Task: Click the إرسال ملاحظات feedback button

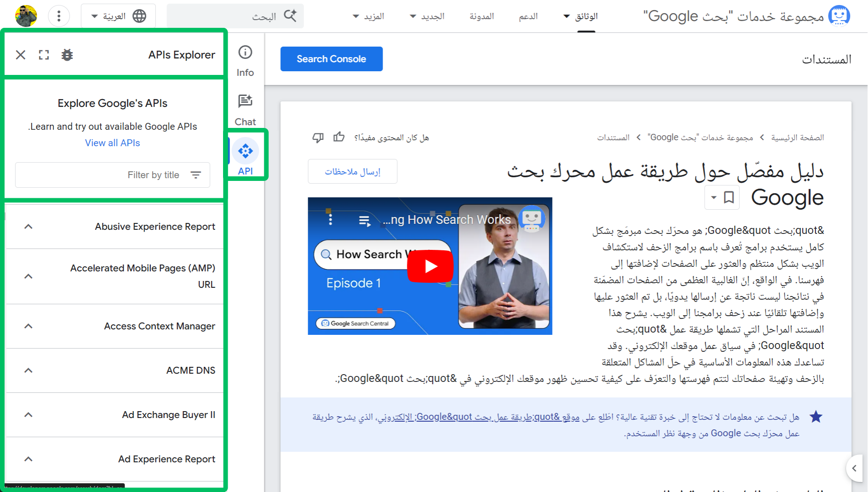Action: (352, 171)
